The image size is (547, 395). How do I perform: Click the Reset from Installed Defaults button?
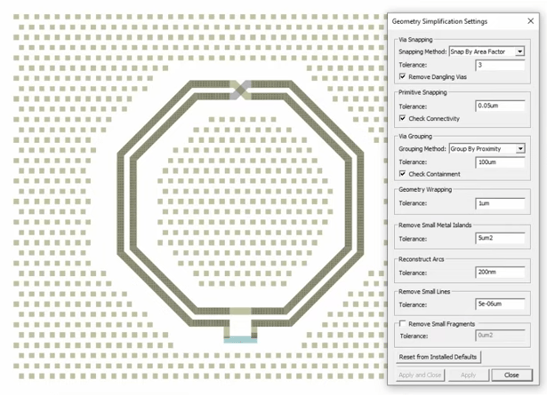[438, 357]
